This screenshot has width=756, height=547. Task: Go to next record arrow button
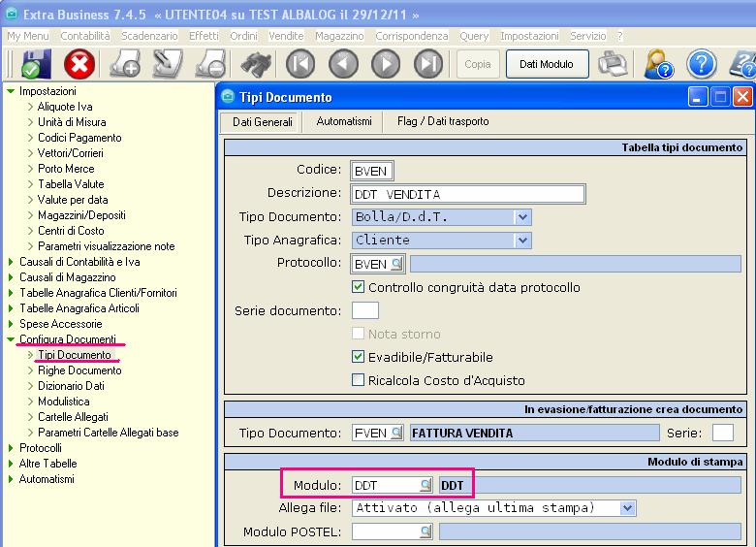click(x=386, y=64)
